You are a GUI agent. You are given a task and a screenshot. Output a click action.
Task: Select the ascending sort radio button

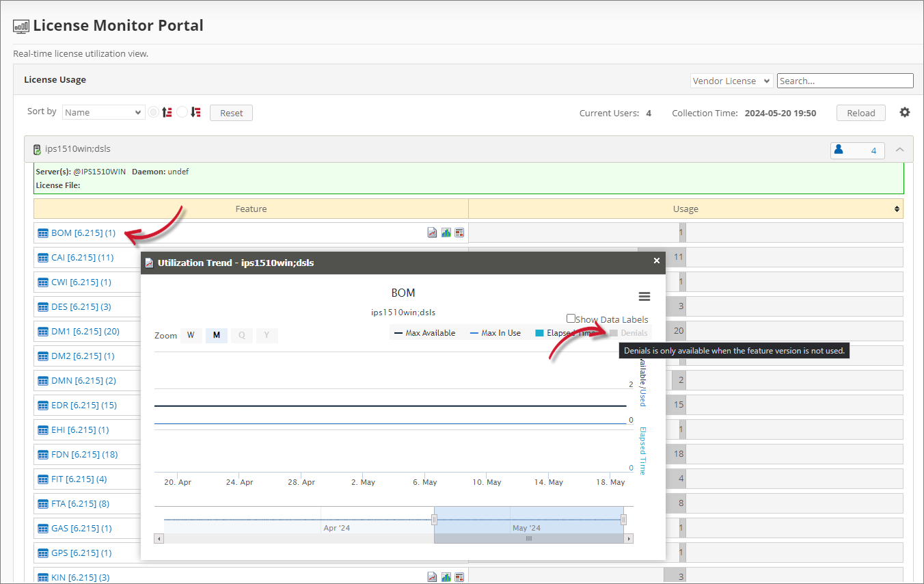(154, 112)
